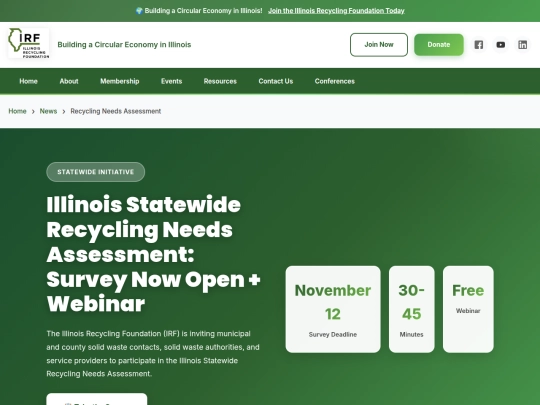Click the Join Now button
Image resolution: width=540 pixels, height=405 pixels.
pyautogui.click(x=379, y=45)
